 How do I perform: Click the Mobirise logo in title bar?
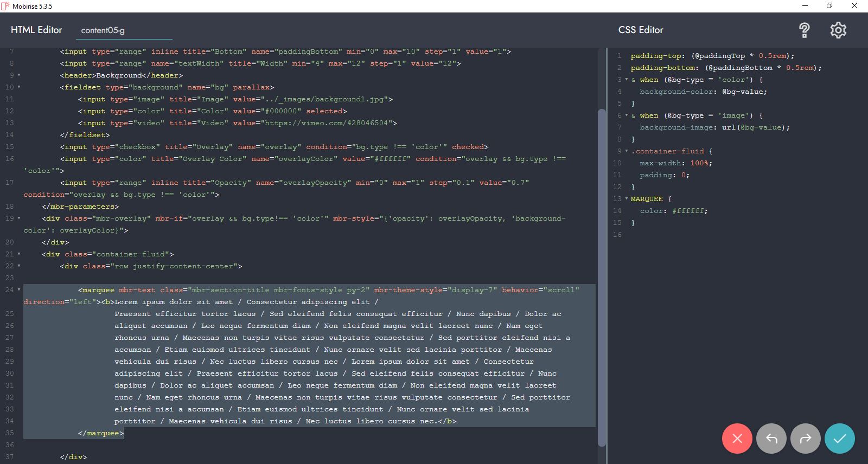pyautogui.click(x=5, y=6)
